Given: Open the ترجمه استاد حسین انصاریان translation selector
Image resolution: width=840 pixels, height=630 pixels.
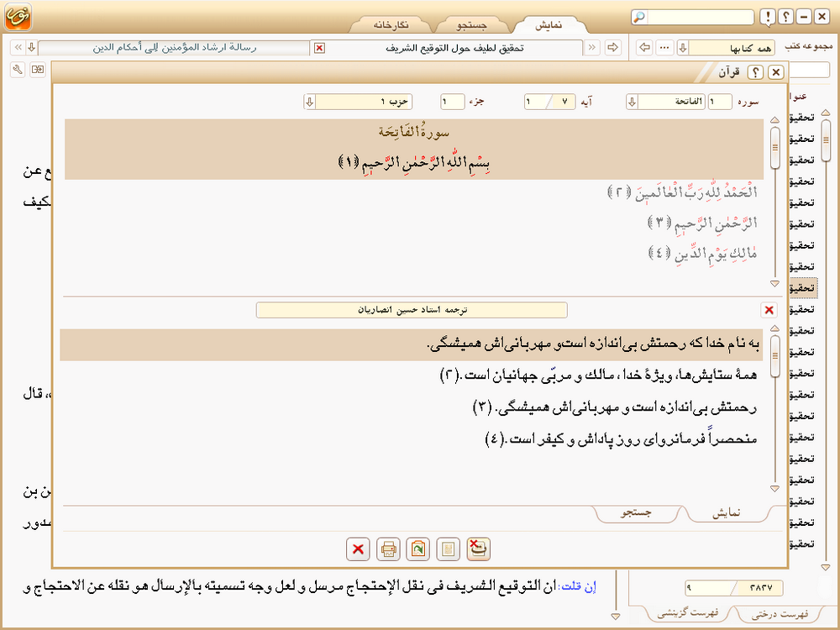Looking at the screenshot, I should coord(412,310).
